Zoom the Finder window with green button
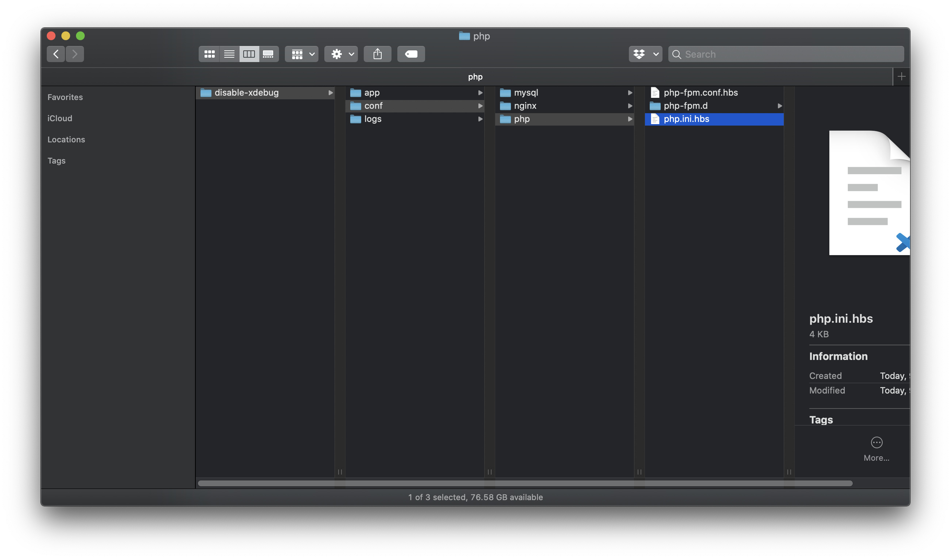Image resolution: width=951 pixels, height=560 pixels. 80,36
